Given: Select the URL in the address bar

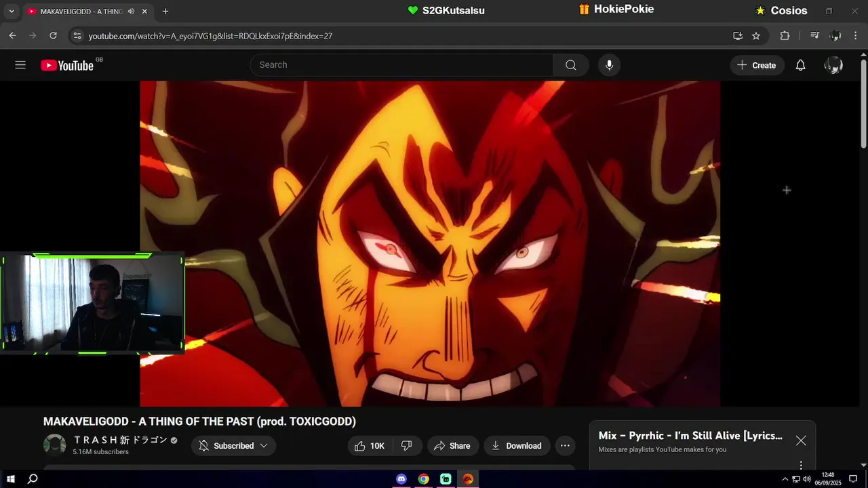Looking at the screenshot, I should (x=210, y=36).
